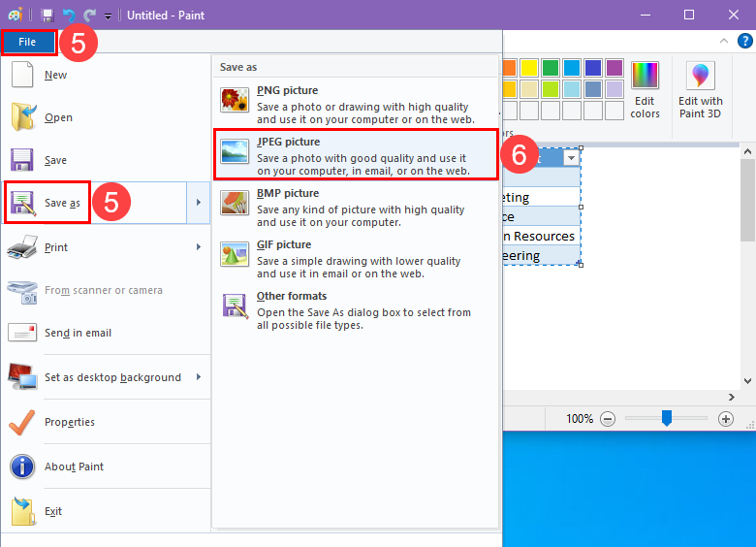
Task: Pick the light turquoise color swatch
Action: click(572, 89)
